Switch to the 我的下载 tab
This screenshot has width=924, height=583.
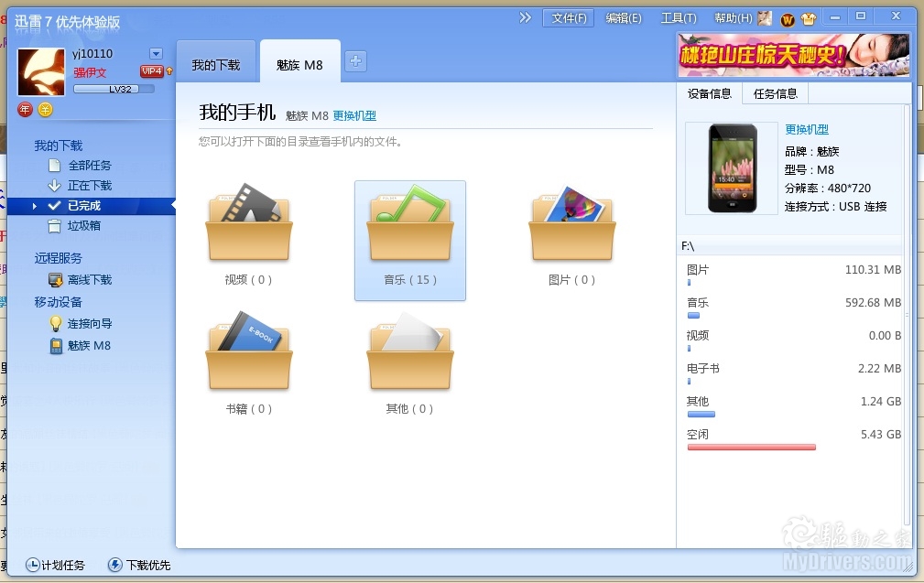click(216, 61)
